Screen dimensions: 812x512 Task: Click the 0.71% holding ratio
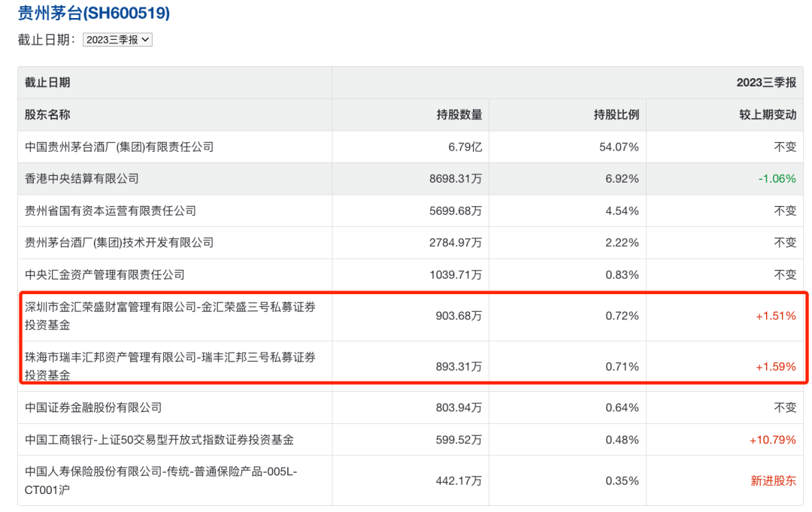click(x=622, y=367)
